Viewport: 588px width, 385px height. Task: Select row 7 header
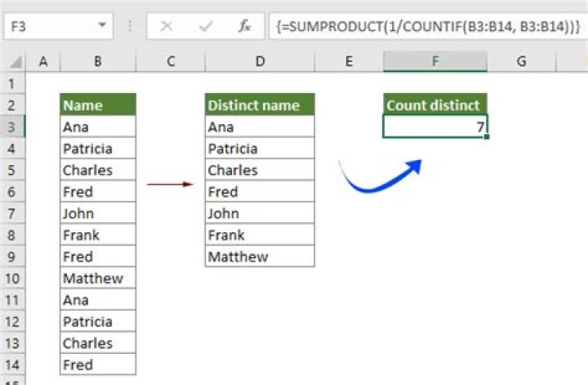[x=12, y=213]
